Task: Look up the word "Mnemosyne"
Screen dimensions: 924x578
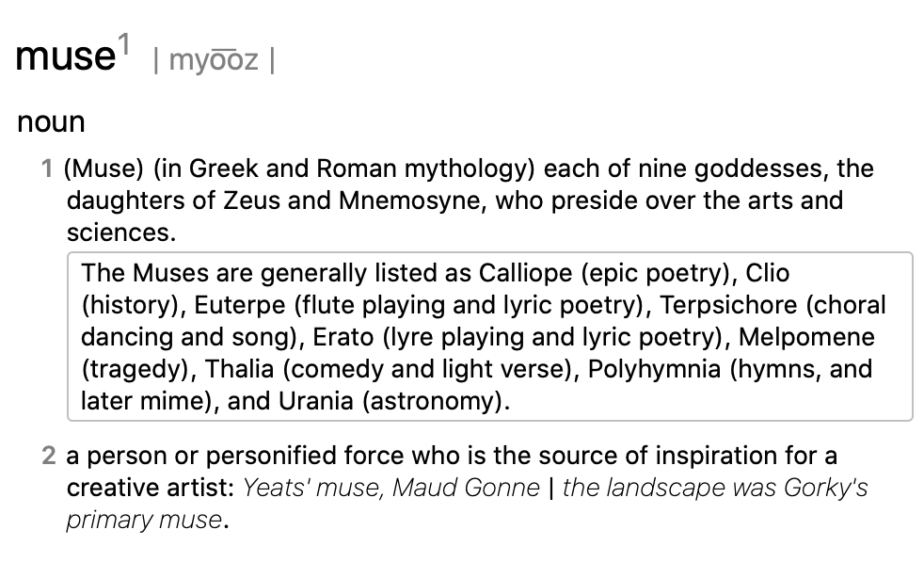Action: 414,201
